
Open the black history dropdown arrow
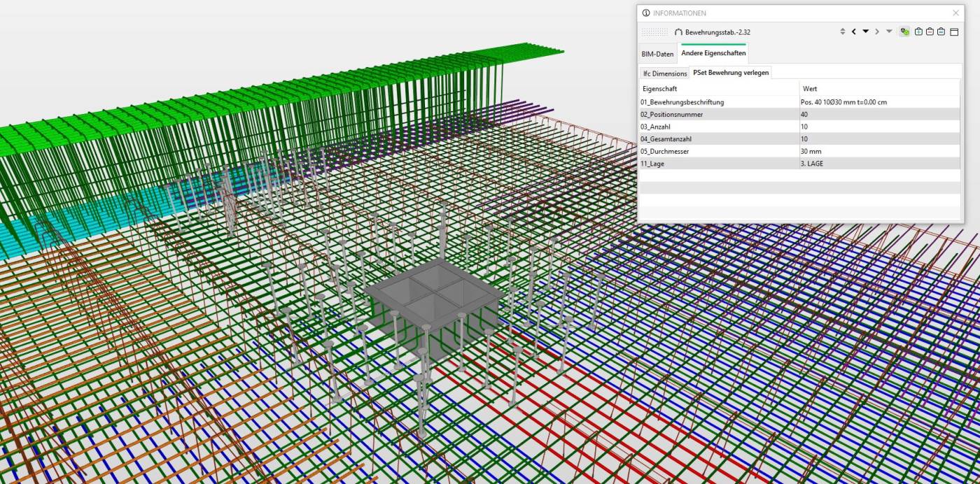[866, 31]
